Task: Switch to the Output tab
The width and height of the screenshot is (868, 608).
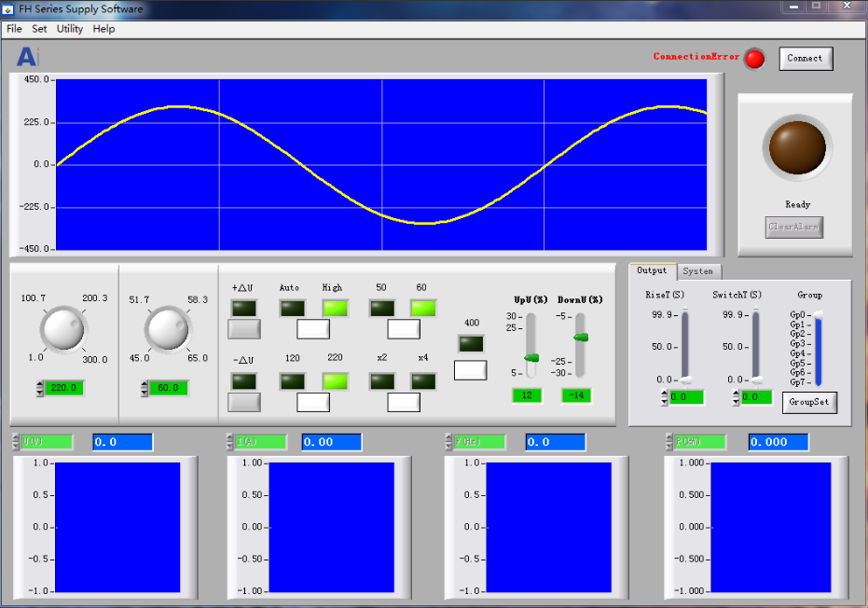Action: click(x=652, y=270)
